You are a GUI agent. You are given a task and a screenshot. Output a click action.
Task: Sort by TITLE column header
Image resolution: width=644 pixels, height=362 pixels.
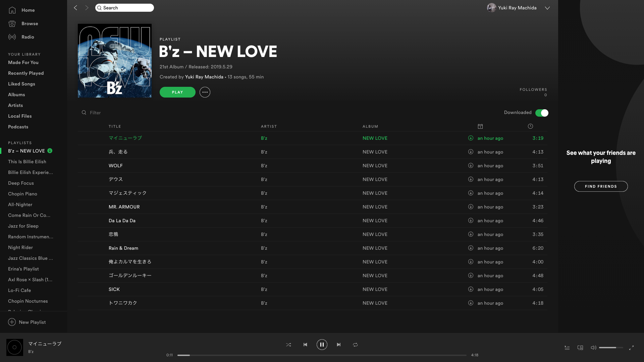click(x=115, y=126)
